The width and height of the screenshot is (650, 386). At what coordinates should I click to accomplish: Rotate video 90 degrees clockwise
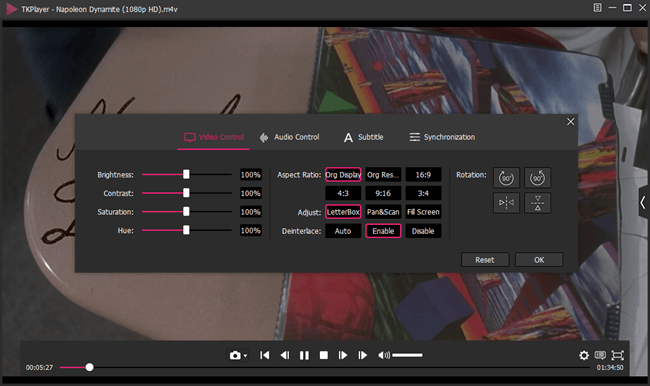[506, 178]
